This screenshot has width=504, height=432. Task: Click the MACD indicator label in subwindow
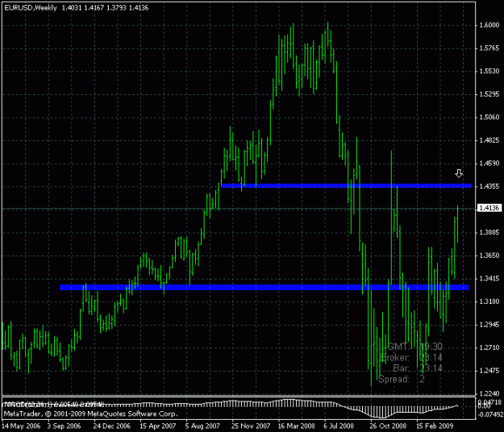pyautogui.click(x=53, y=405)
